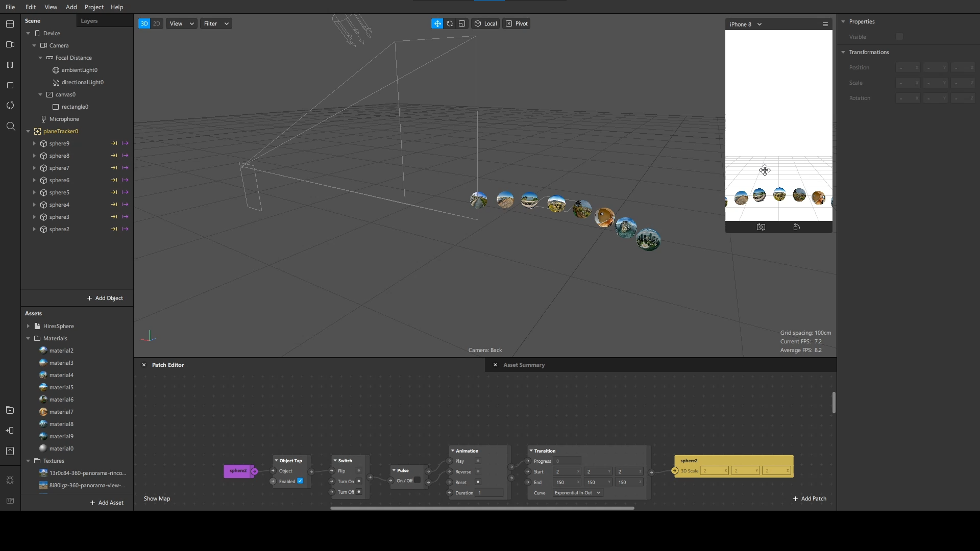Expand the sphere9 tree item

[x=34, y=143]
